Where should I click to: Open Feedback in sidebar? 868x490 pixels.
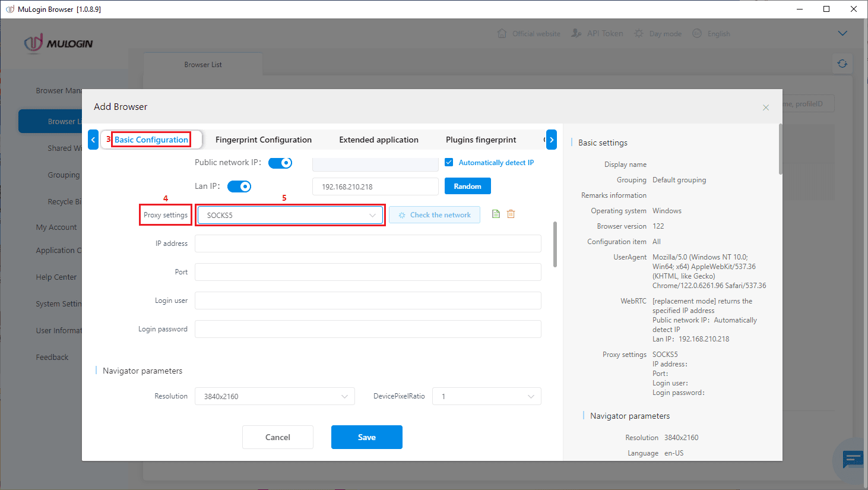click(52, 357)
